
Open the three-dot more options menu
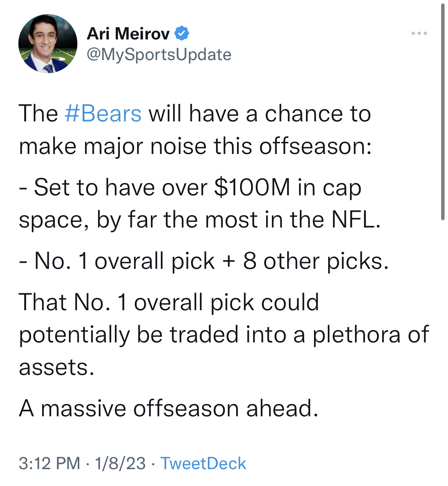click(x=419, y=34)
